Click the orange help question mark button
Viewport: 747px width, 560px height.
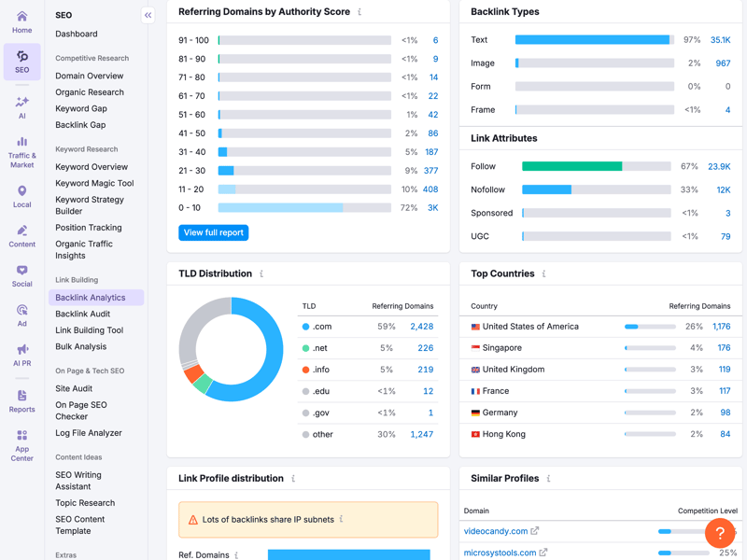719,533
